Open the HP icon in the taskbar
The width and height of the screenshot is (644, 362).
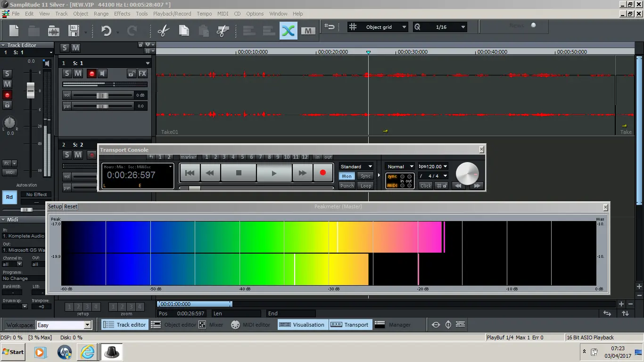[x=64, y=352]
